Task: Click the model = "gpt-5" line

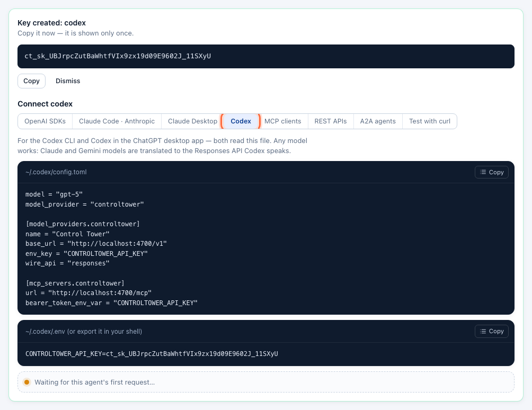Action: point(54,194)
